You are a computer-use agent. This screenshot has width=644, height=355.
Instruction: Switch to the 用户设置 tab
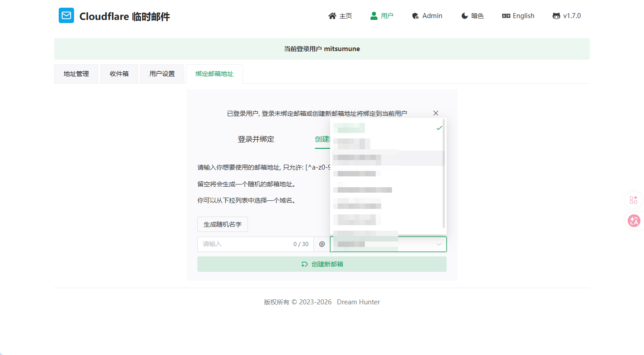162,74
